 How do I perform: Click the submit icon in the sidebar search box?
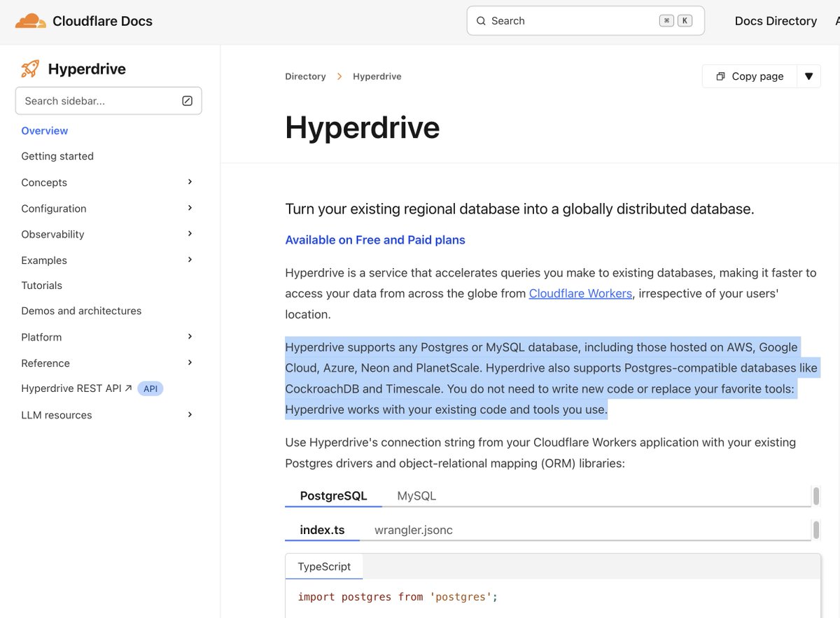(x=187, y=100)
